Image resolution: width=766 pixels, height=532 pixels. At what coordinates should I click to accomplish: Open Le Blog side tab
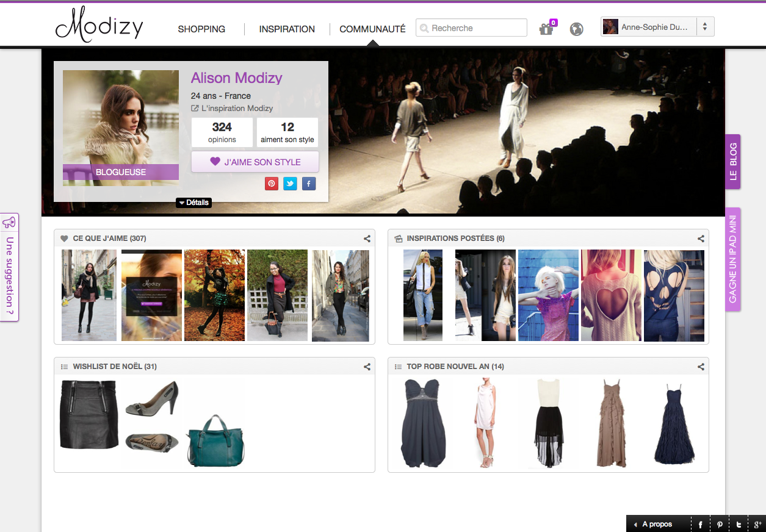(x=733, y=162)
